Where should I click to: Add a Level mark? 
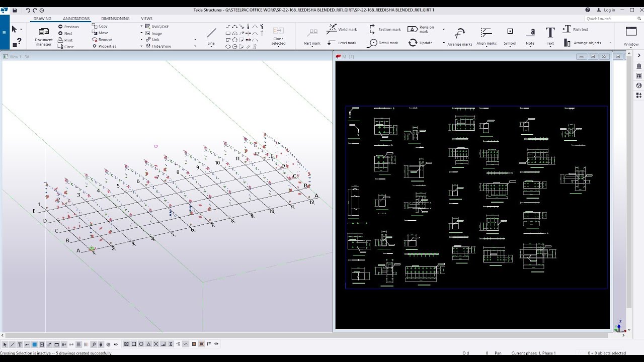(342, 43)
